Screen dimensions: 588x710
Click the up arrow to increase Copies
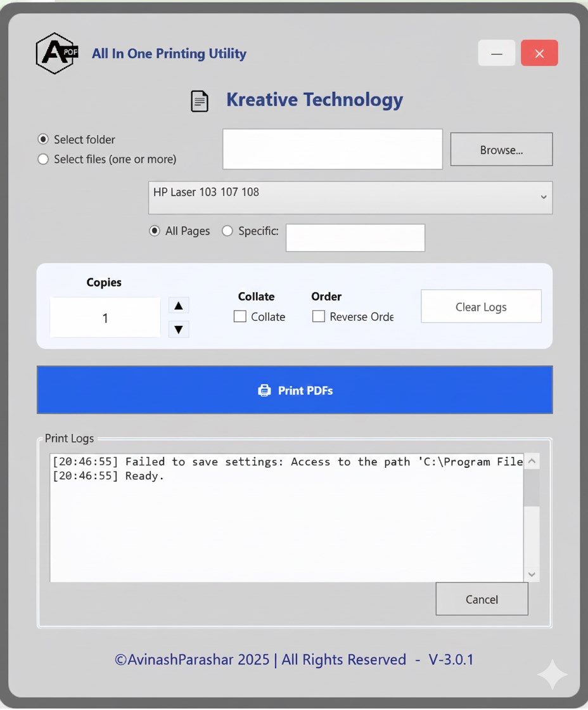coord(178,305)
